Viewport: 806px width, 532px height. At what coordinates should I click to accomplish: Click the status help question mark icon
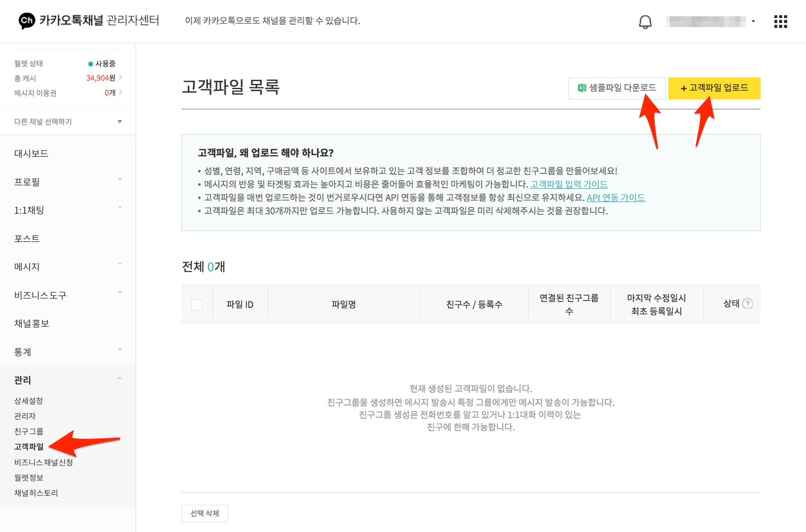pyautogui.click(x=747, y=304)
